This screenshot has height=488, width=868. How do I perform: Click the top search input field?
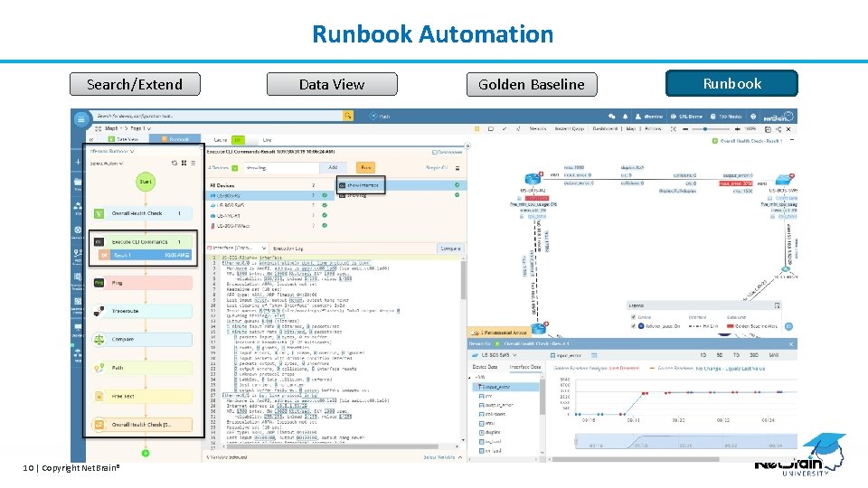tap(218, 116)
